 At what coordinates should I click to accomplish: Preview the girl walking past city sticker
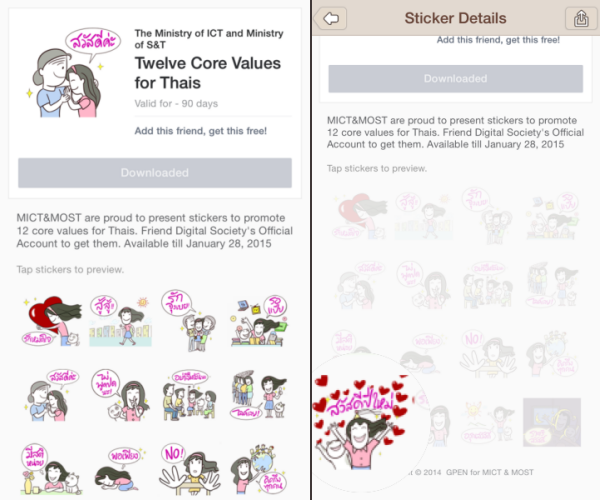click(x=121, y=321)
